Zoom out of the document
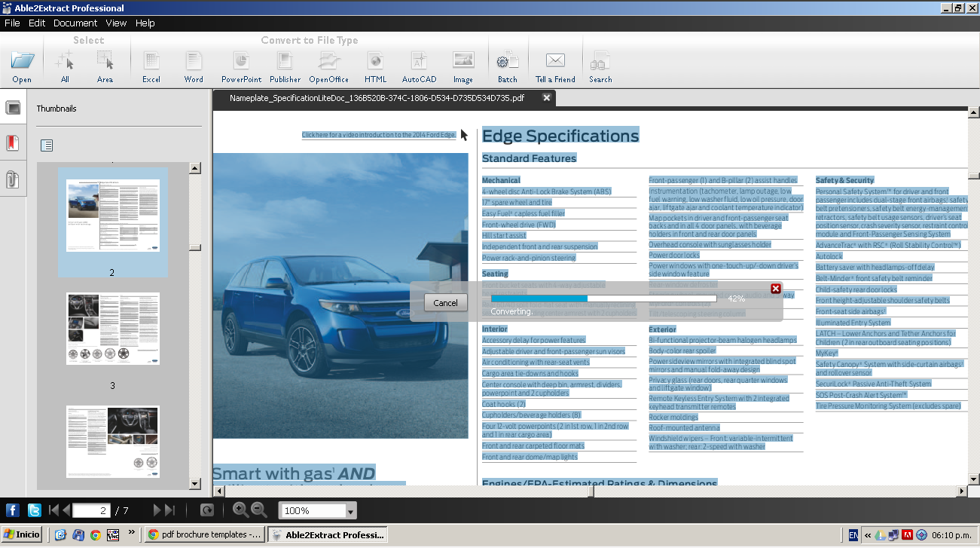Screen dimensions: 980x548 point(258,510)
